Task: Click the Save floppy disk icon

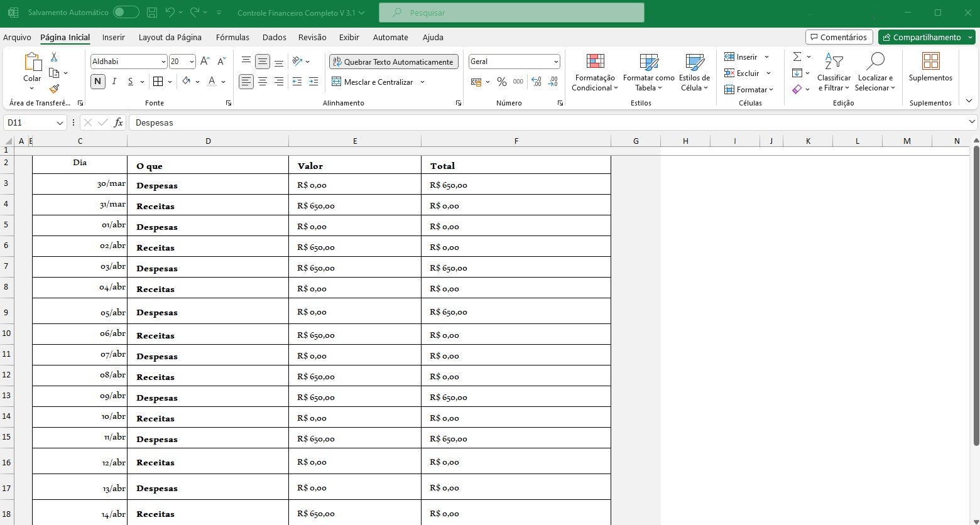Action: click(151, 13)
